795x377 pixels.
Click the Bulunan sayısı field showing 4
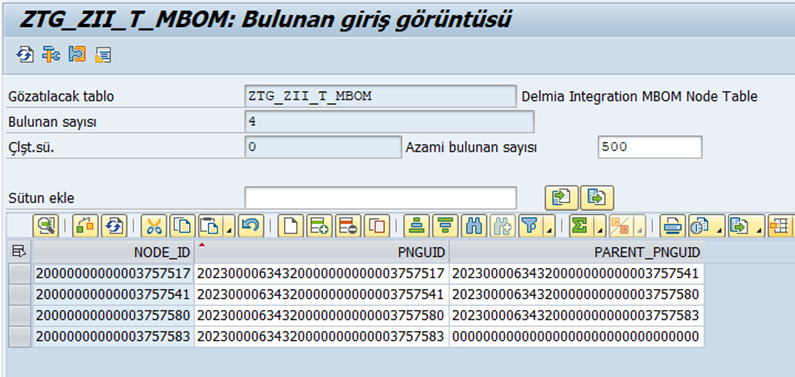[x=389, y=122]
